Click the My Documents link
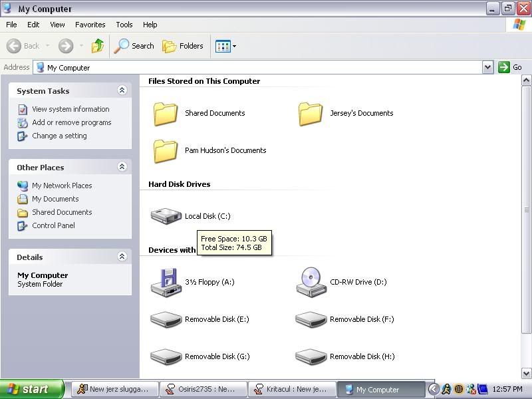Image resolution: width=532 pixels, height=399 pixels. tap(55, 199)
